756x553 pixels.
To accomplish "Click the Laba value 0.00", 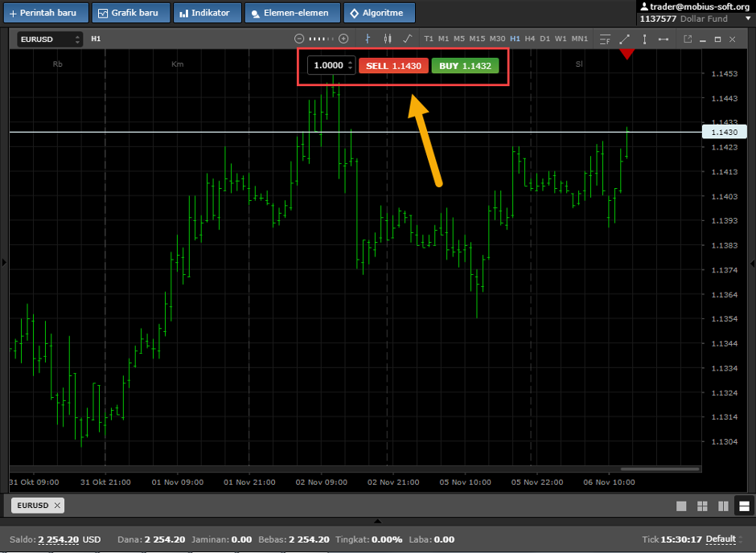I will coord(444,539).
